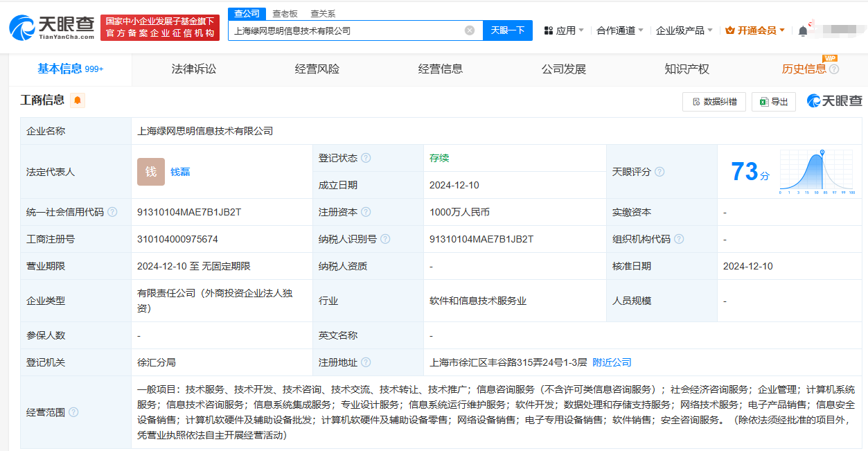868x451 pixels.
Task: Select the 法律诉讼 tab
Action: click(194, 69)
